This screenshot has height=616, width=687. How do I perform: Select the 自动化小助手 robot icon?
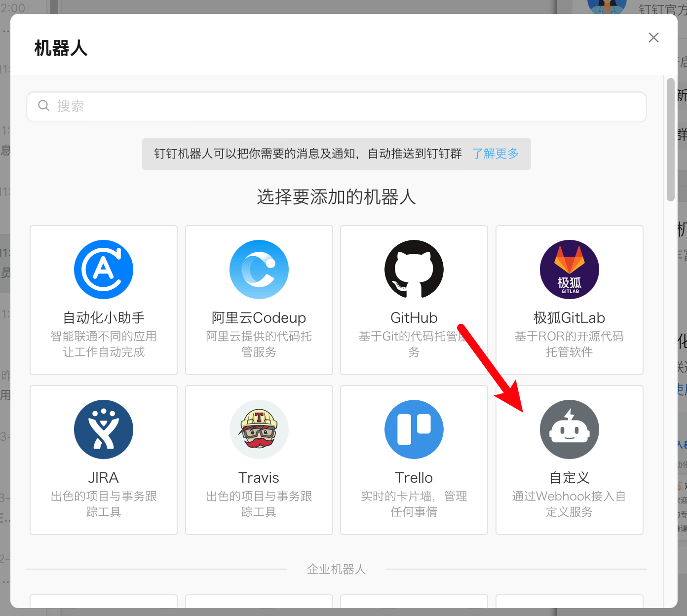[x=104, y=269]
